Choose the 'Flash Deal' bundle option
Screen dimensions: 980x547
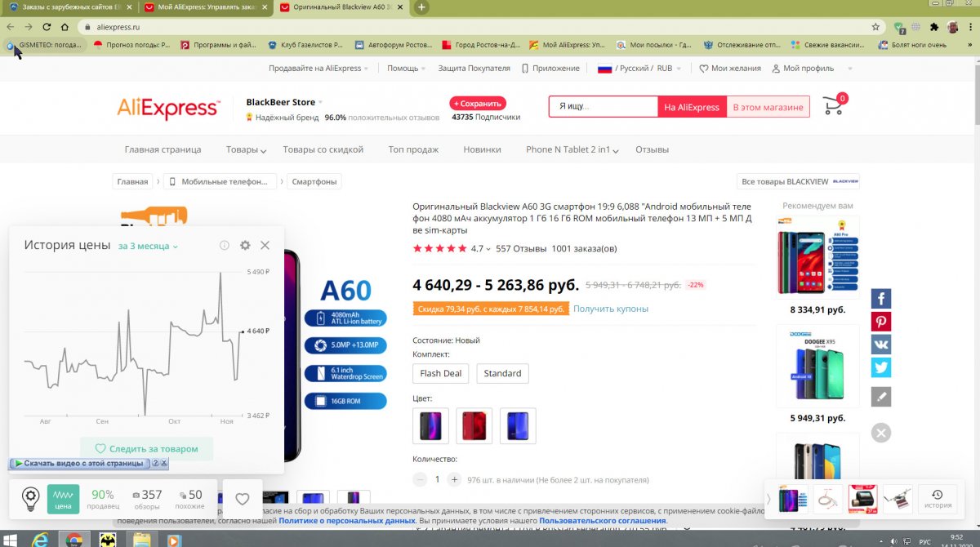click(x=440, y=373)
